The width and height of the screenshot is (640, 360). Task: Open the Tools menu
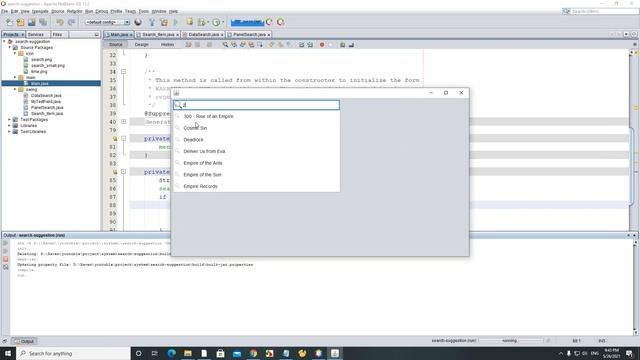144,11
